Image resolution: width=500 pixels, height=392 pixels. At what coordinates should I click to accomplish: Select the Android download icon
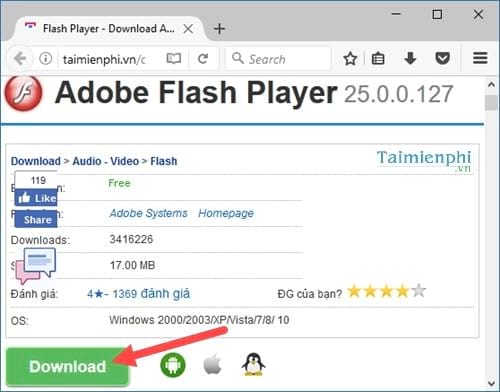tap(173, 365)
